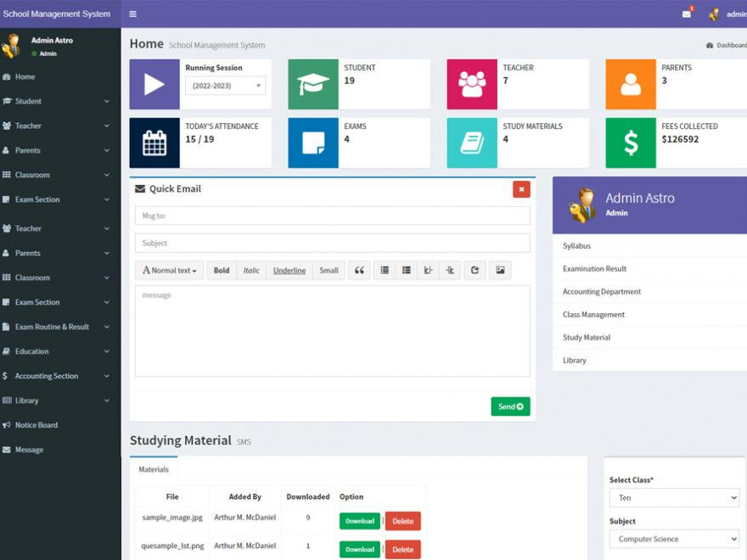Toggle Underline formatting in the email editor
This screenshot has height=560, width=747.
[290, 270]
